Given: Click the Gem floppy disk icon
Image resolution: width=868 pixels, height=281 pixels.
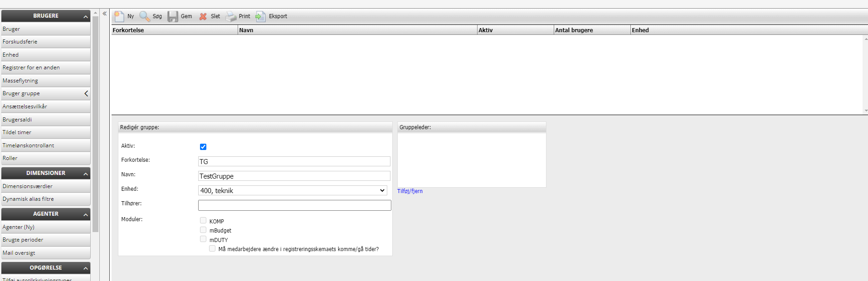Looking at the screenshot, I should click(173, 16).
